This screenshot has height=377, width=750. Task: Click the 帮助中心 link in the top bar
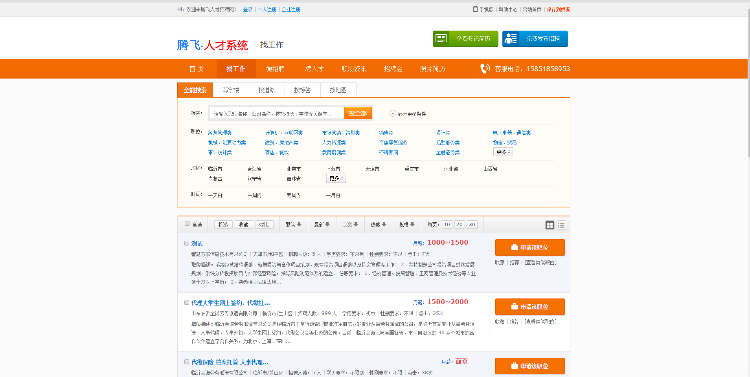[507, 9]
